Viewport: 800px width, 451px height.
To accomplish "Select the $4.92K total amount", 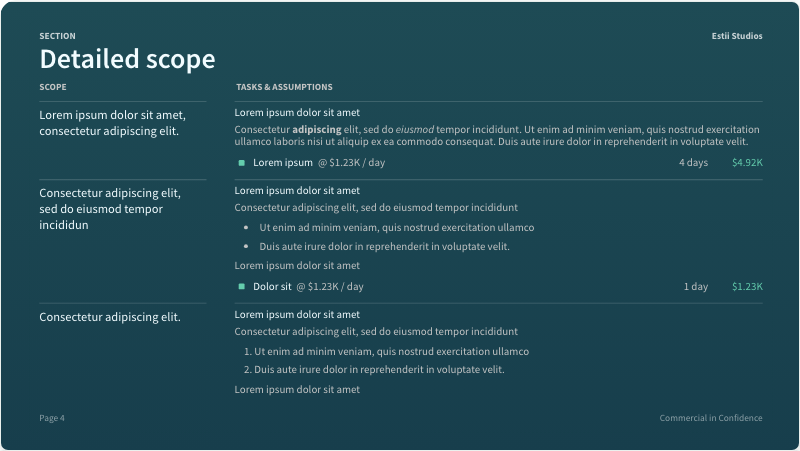I will point(747,163).
